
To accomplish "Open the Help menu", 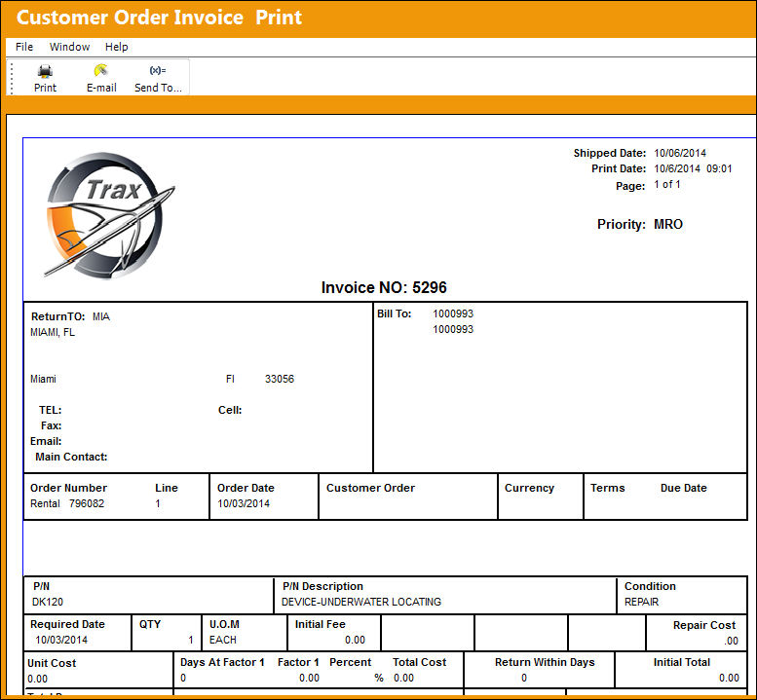I will coord(116,47).
